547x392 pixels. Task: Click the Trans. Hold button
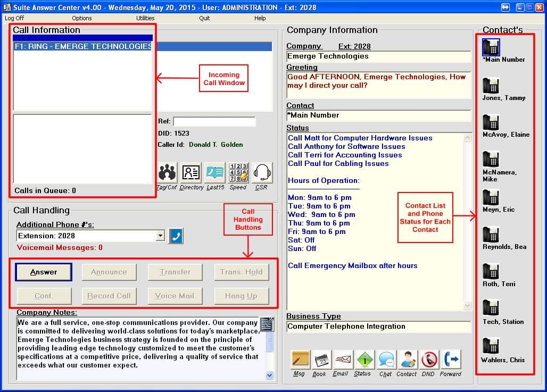click(x=241, y=272)
